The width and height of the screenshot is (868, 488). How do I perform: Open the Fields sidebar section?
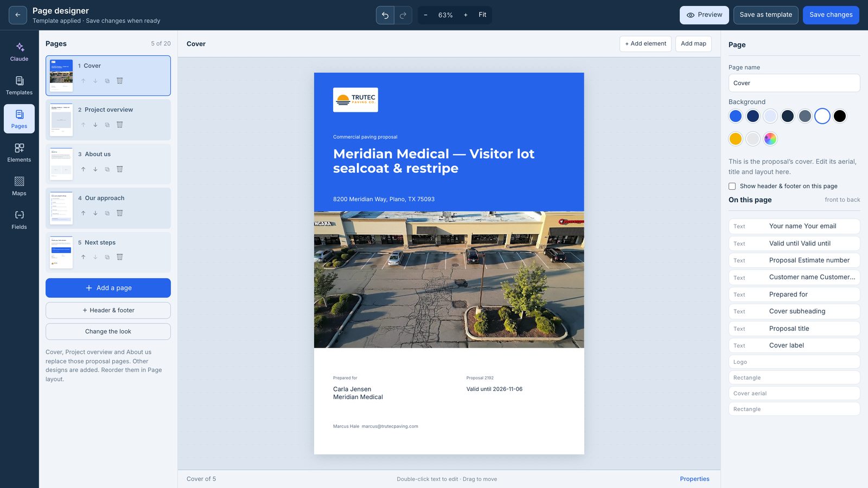(x=20, y=220)
